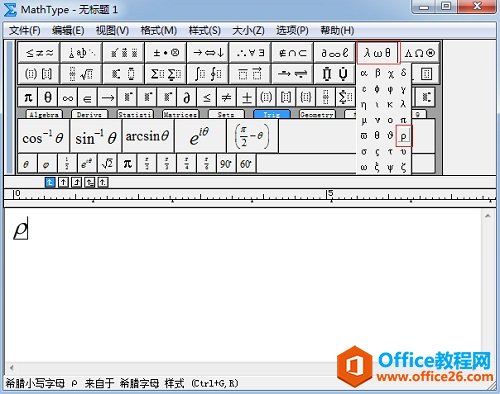The width and height of the screenshot is (500, 394).
Task: Open the lowercase Greek palette (λωθ)
Action: click(x=377, y=53)
